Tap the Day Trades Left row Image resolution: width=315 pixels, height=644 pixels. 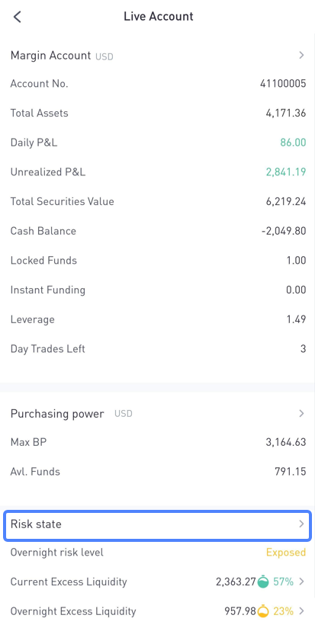coord(158,349)
